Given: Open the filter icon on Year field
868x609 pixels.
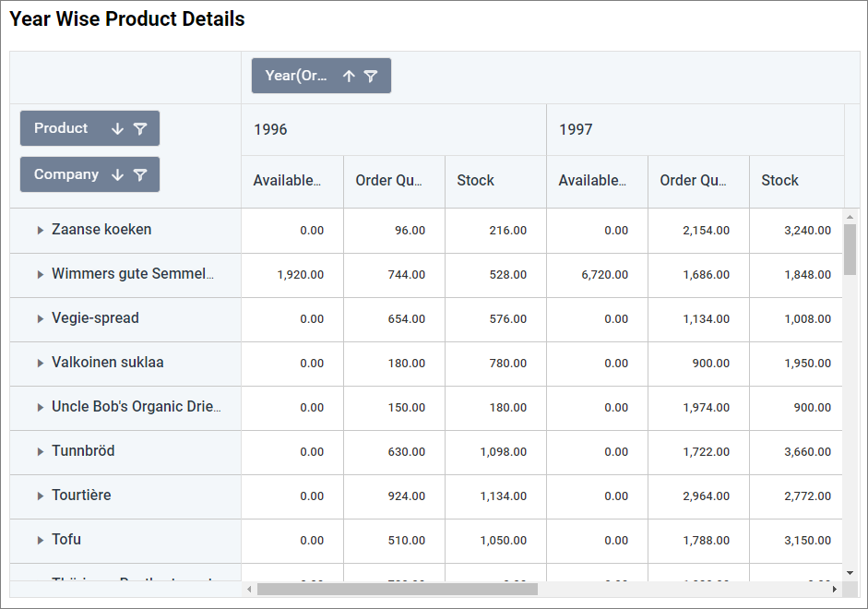Looking at the screenshot, I should coord(370,77).
